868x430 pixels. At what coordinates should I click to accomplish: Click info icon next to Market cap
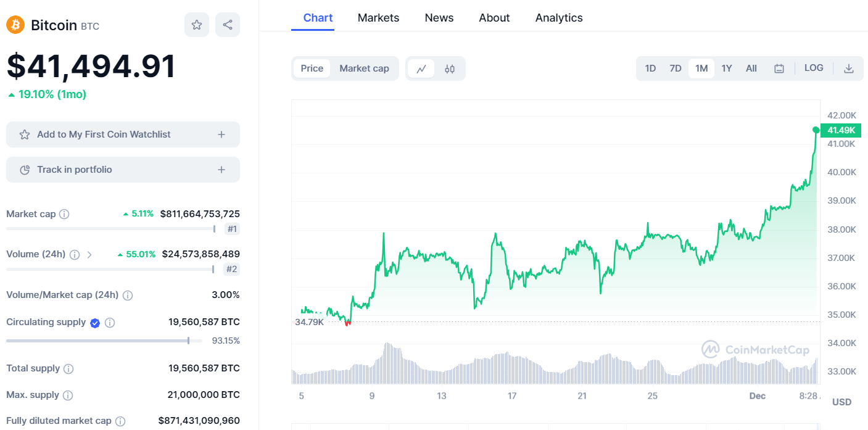pyautogui.click(x=64, y=214)
